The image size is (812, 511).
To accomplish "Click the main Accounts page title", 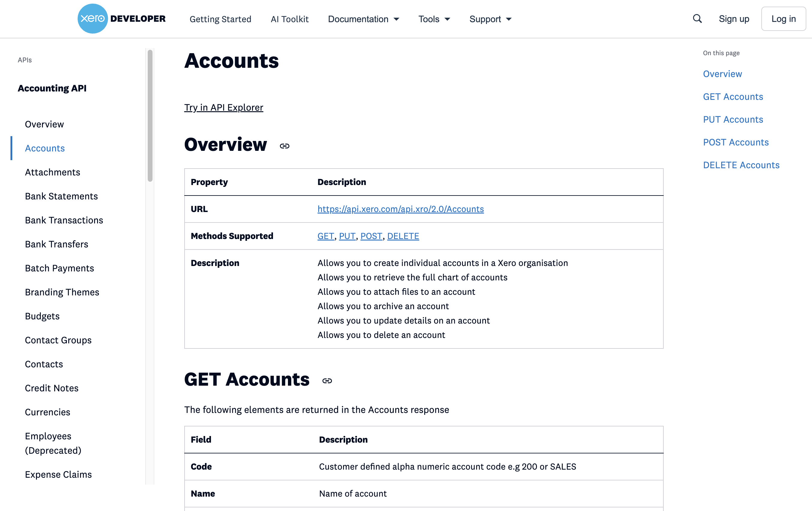I will (231, 61).
